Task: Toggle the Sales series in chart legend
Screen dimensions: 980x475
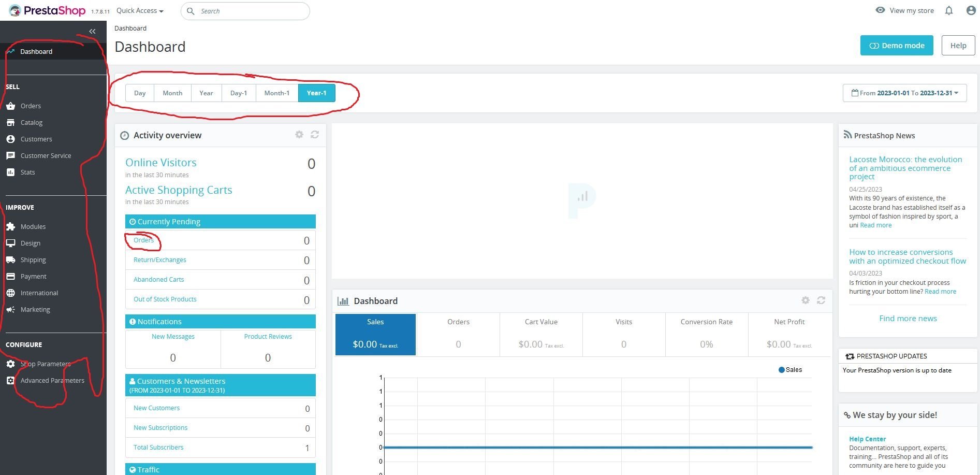Action: (790, 370)
